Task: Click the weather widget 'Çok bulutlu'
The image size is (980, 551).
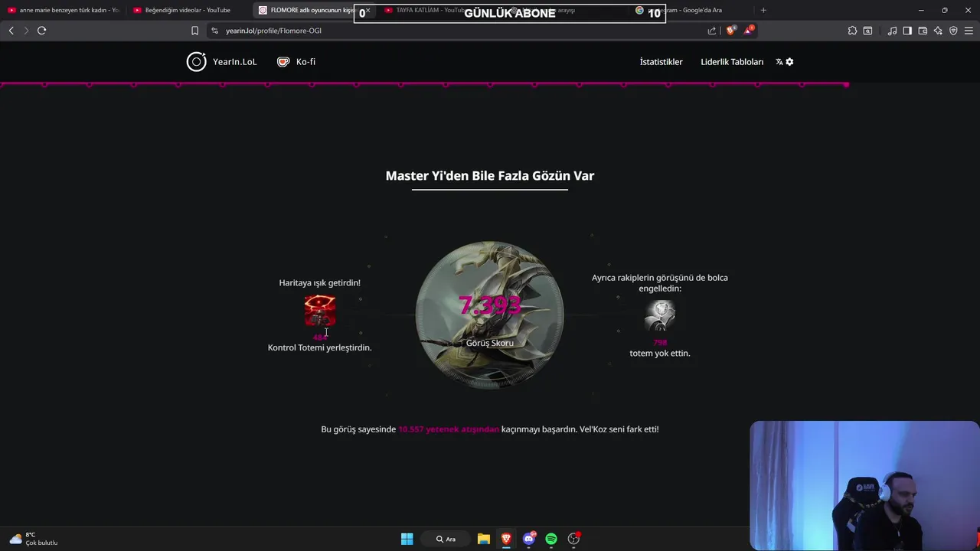Action: (x=34, y=539)
